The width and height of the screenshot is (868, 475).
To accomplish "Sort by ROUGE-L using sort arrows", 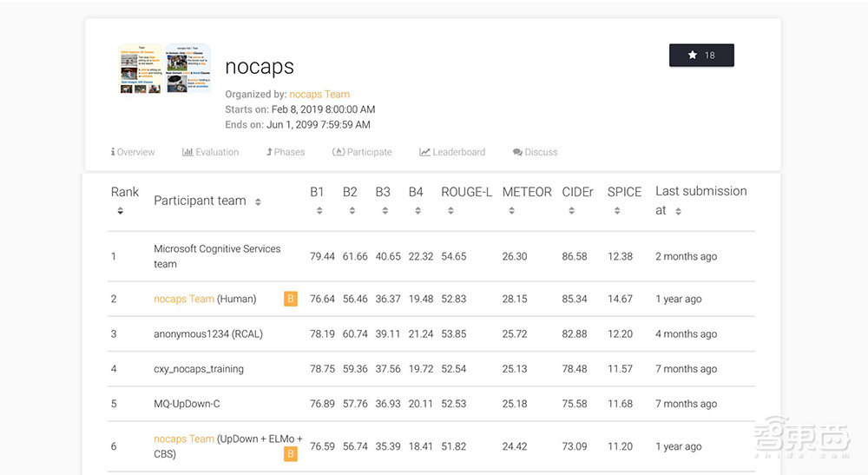I will [450, 211].
